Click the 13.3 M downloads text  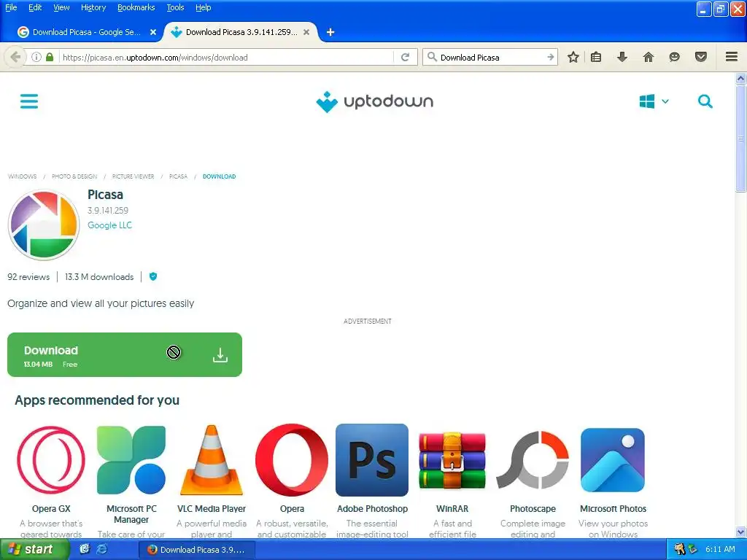[99, 277]
